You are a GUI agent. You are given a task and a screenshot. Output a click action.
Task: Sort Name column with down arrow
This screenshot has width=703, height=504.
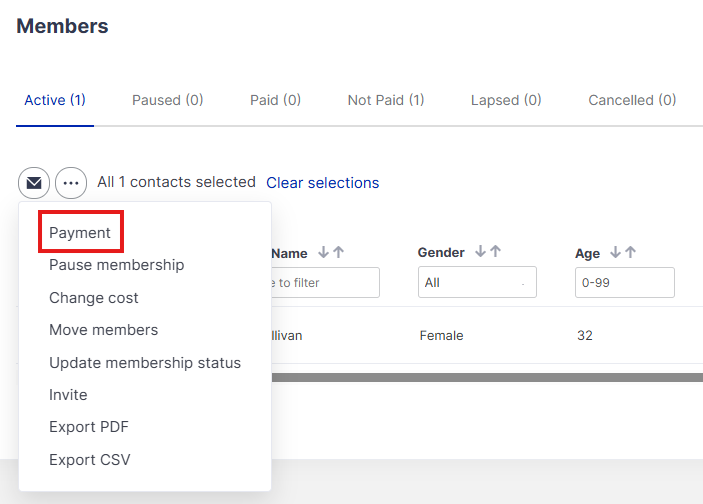323,253
